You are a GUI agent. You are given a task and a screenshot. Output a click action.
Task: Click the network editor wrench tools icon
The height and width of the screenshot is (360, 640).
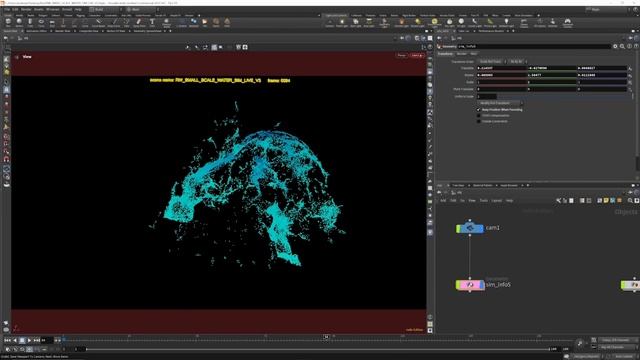558,200
